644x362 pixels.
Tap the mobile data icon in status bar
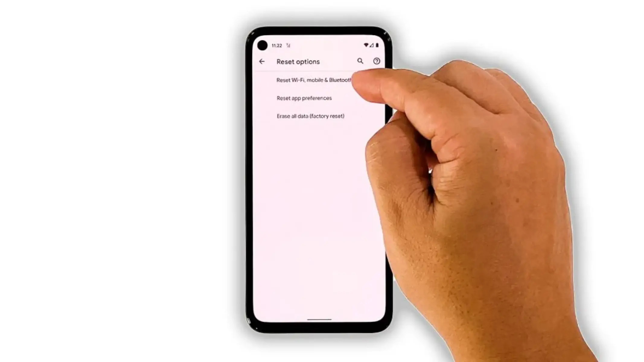pyautogui.click(x=371, y=45)
